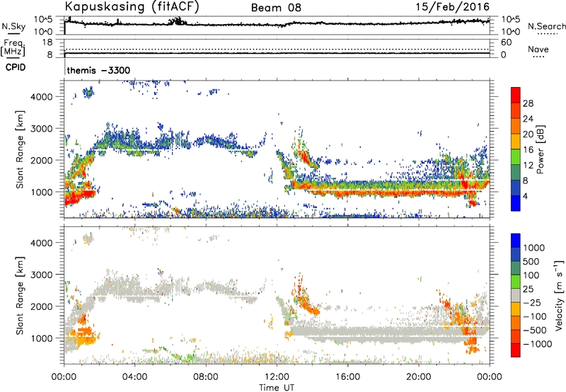The width and height of the screenshot is (566, 392).
Task: Click the red top segment of Power color bar
Action: [516, 95]
